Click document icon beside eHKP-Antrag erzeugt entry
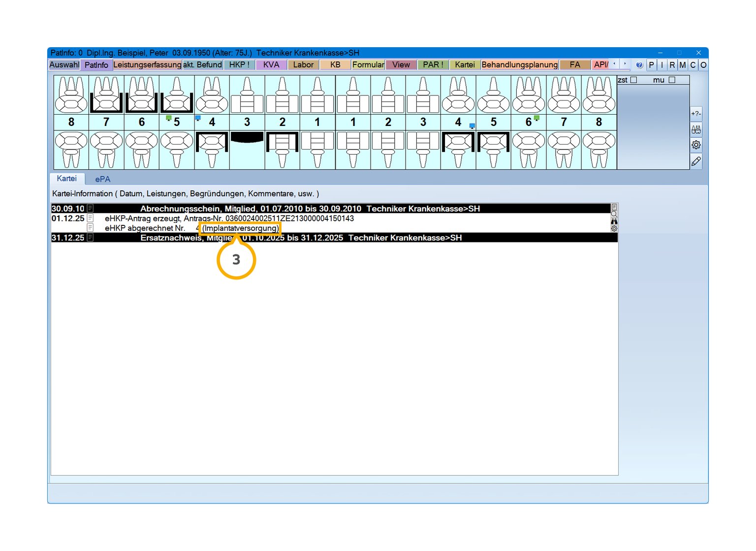This screenshot has height=551, width=756. coord(90,218)
